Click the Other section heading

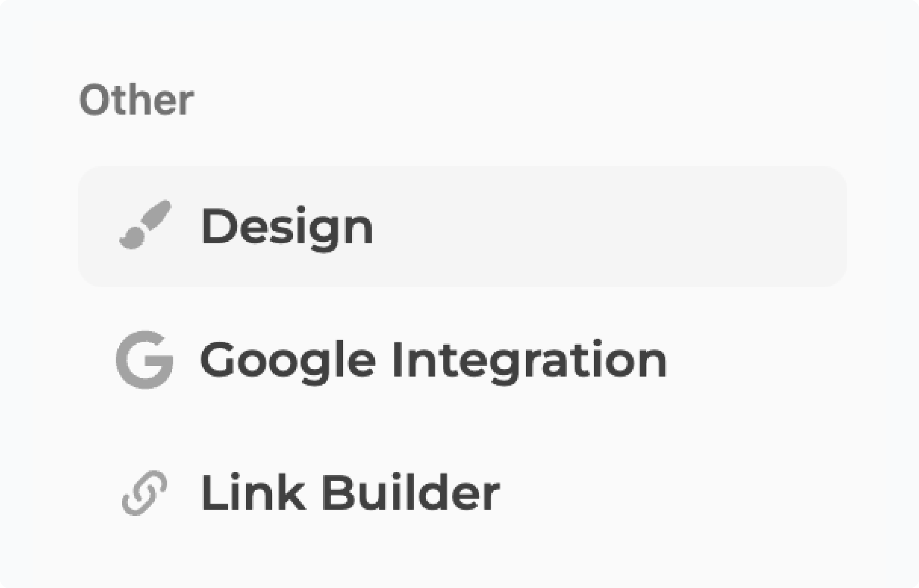point(136,100)
